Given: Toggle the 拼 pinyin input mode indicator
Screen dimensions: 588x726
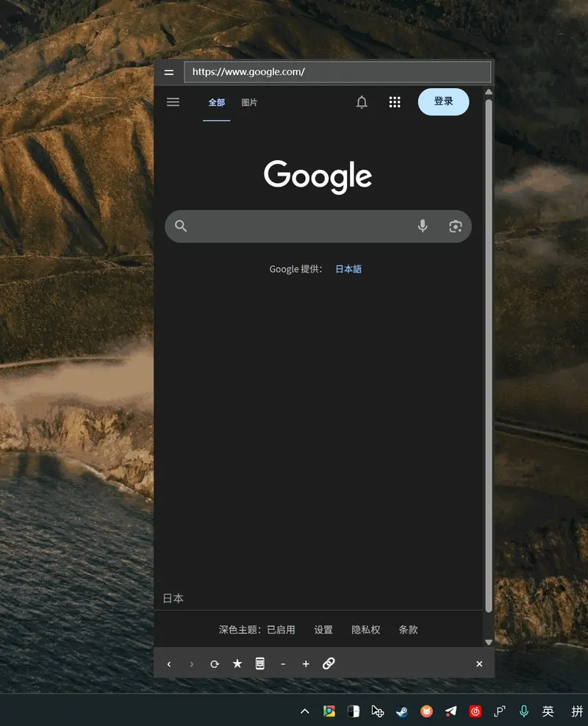Looking at the screenshot, I should [577, 711].
